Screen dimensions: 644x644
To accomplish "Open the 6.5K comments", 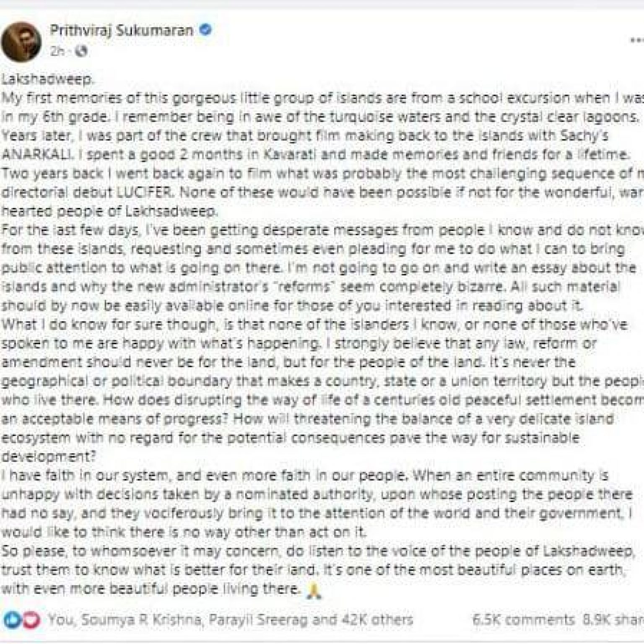I will coord(523,619).
